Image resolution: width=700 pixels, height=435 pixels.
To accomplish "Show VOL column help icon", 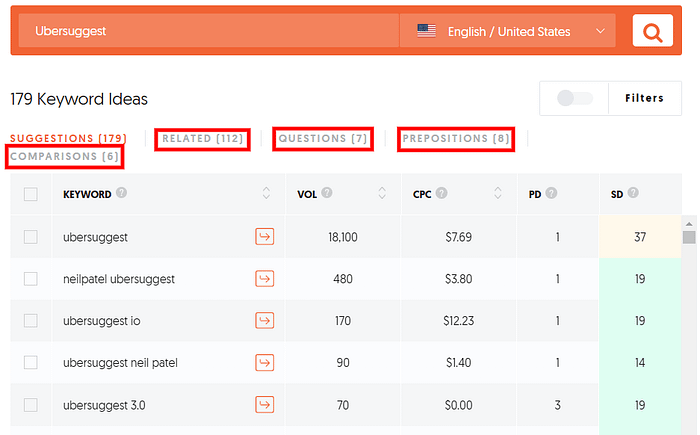I will point(327,192).
